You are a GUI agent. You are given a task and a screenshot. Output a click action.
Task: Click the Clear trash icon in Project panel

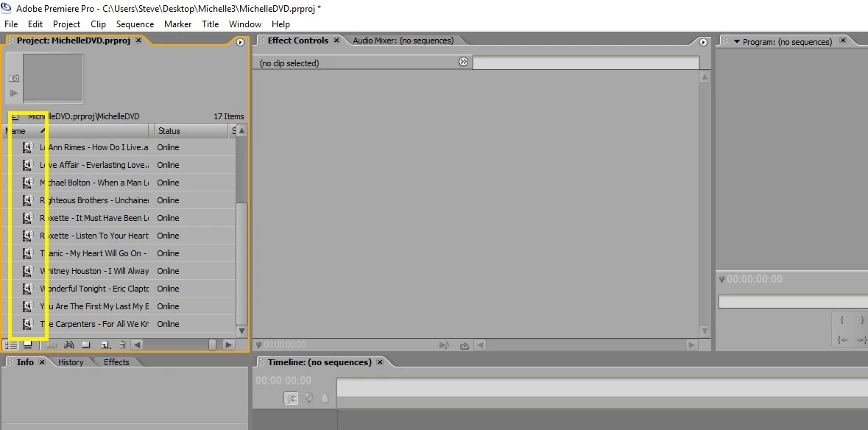(122, 345)
